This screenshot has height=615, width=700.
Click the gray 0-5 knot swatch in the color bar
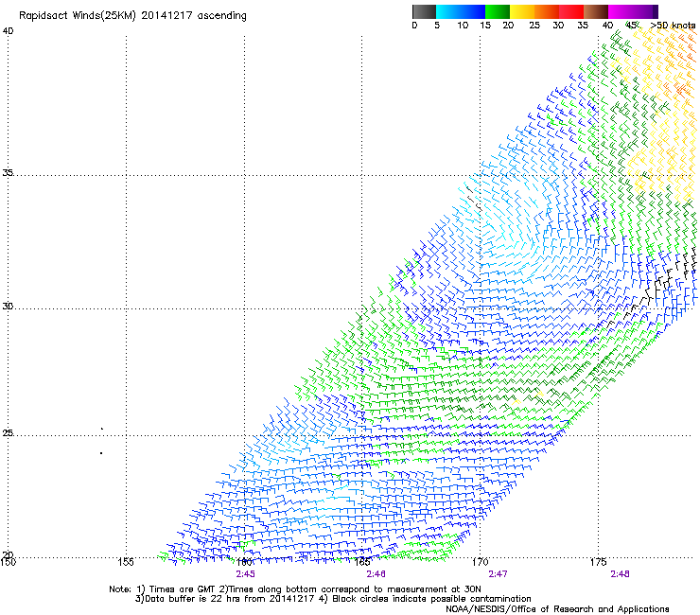pyautogui.click(x=424, y=11)
